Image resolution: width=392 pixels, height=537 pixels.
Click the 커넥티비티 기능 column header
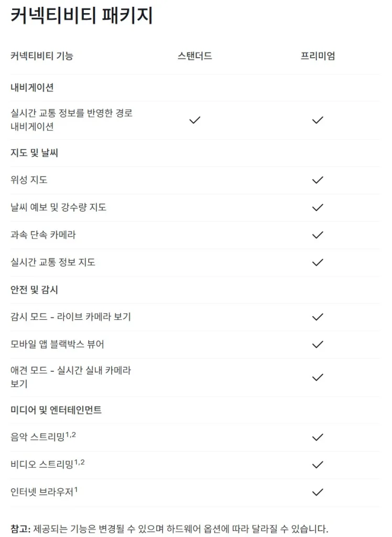(x=42, y=56)
